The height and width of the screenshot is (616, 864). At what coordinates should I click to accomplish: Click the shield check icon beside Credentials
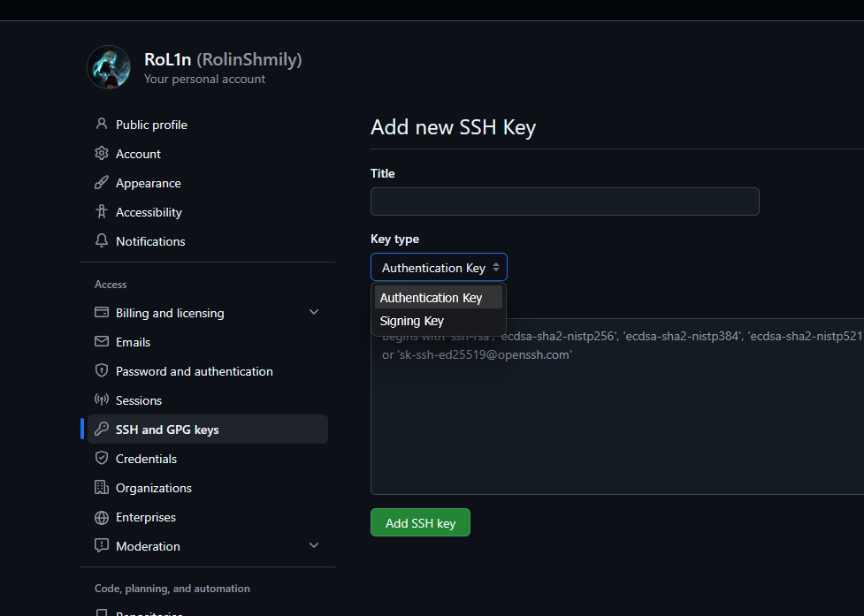click(102, 458)
